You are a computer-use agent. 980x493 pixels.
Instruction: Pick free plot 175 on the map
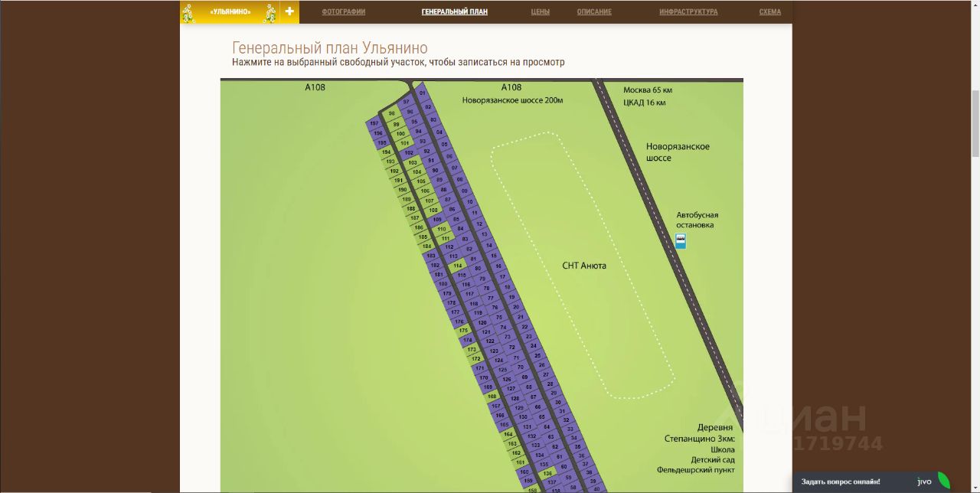[463, 330]
